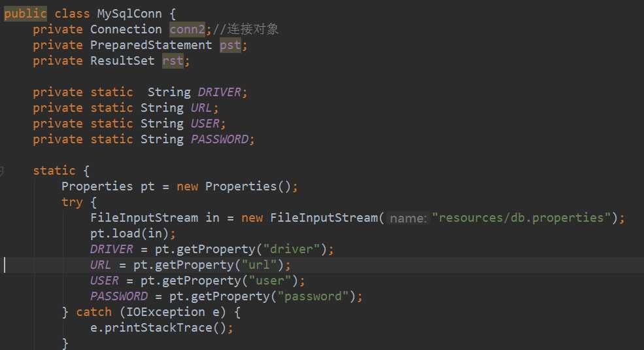Click DRIVER in the getProperty assignment line
Viewport: 644px width, 350px height.
pyautogui.click(x=112, y=249)
